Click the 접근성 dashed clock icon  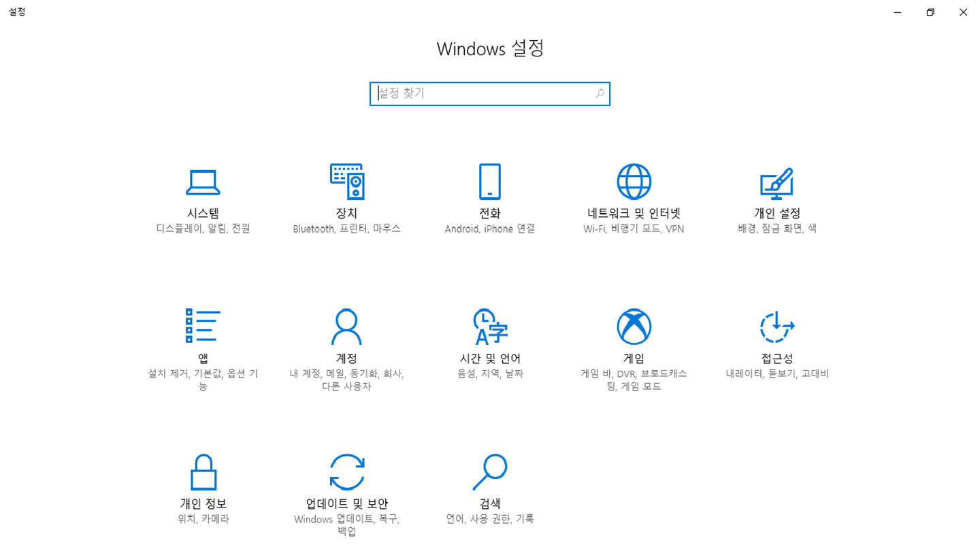pos(777,327)
